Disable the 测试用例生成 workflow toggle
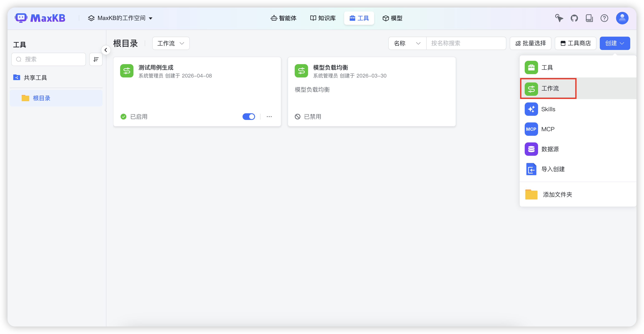This screenshot has width=644, height=334. point(249,117)
